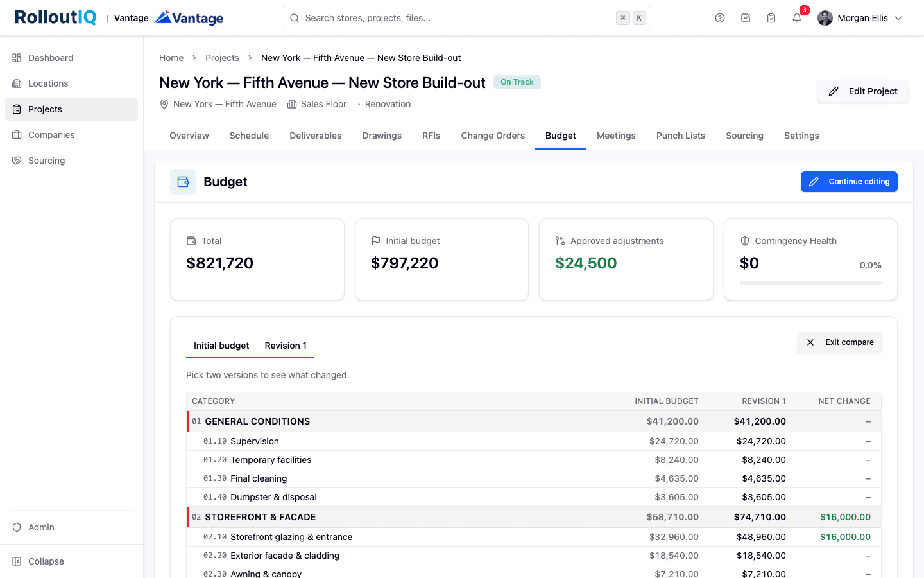Click the search magnifier icon

click(x=295, y=18)
